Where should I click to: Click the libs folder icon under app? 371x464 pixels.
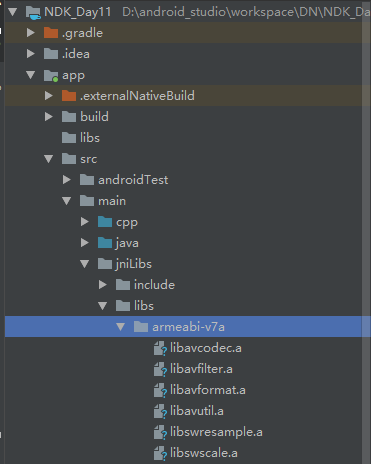click(69, 138)
